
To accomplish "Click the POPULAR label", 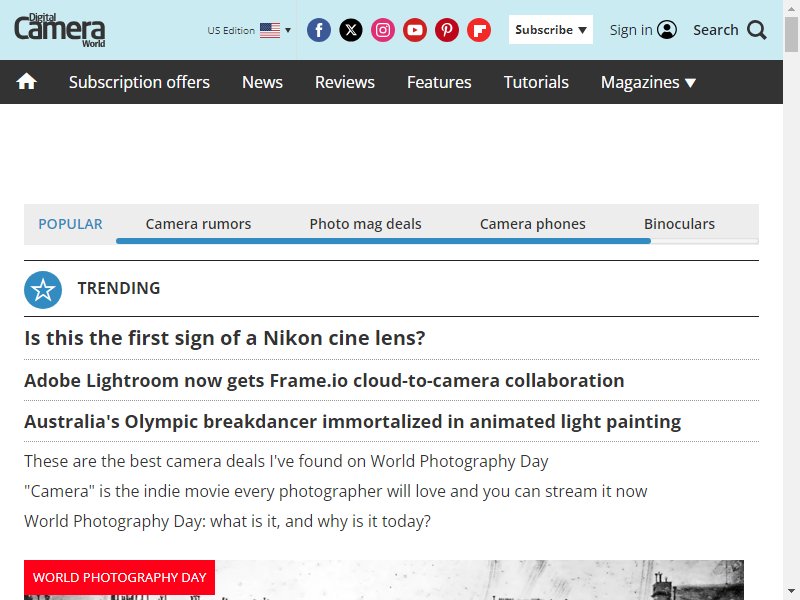I will (x=70, y=224).
